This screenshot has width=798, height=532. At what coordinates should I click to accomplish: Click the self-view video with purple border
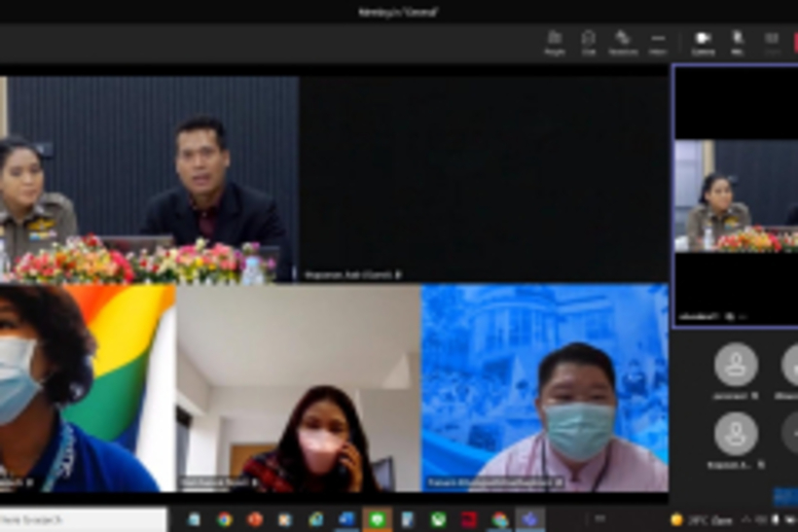[x=736, y=195]
